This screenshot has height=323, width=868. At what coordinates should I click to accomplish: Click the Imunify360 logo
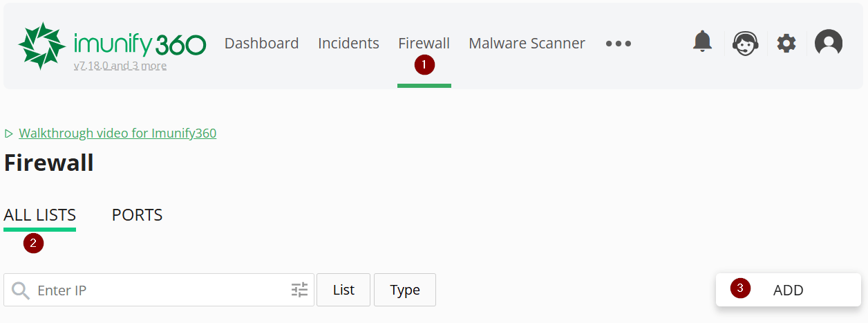point(112,44)
